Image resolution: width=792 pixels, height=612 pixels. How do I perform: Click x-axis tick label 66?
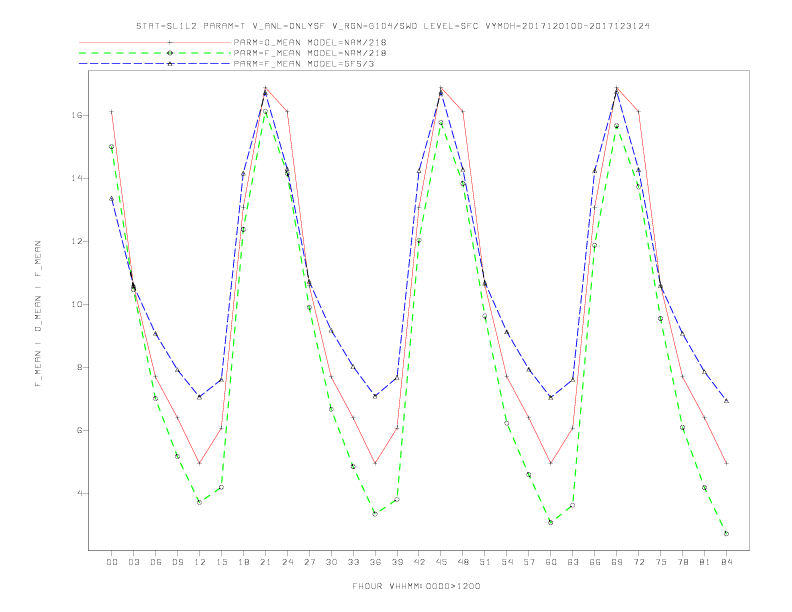pyautogui.click(x=595, y=562)
